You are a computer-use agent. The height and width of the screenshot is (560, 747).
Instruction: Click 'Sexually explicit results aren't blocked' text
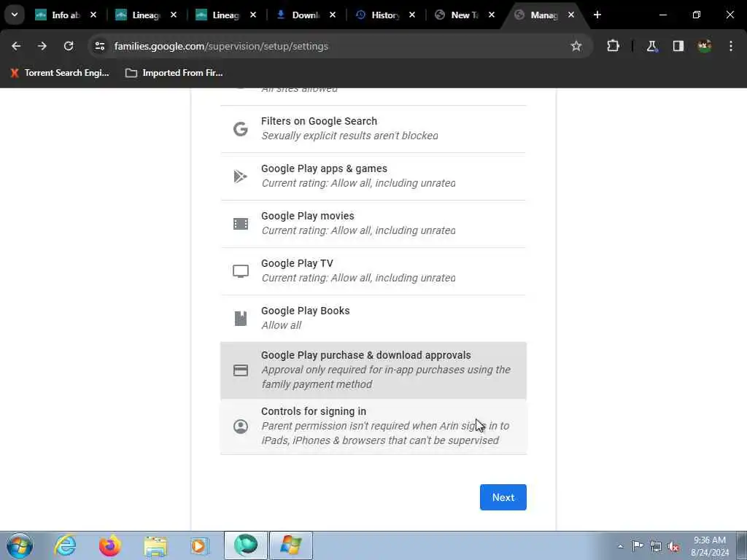pos(349,136)
